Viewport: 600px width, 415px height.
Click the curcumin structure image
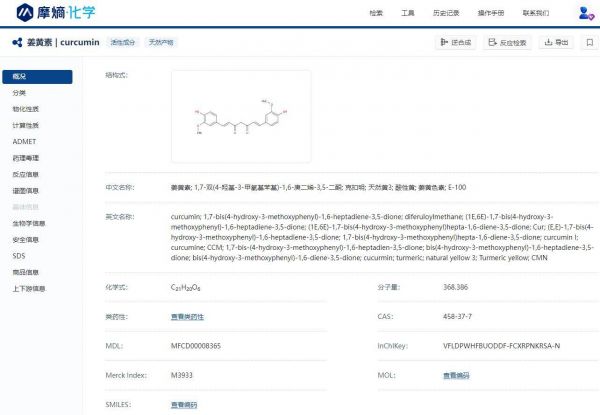[241, 117]
